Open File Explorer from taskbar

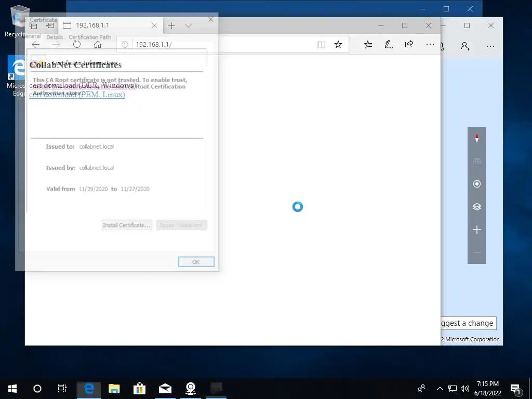click(114, 389)
